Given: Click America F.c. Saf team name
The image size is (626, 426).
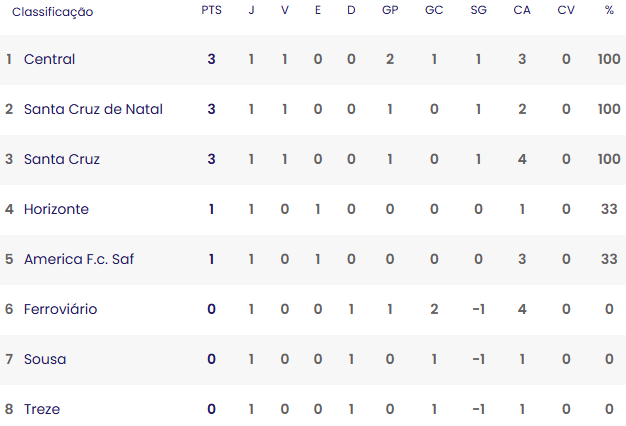Looking at the screenshot, I should pyautogui.click(x=79, y=259).
